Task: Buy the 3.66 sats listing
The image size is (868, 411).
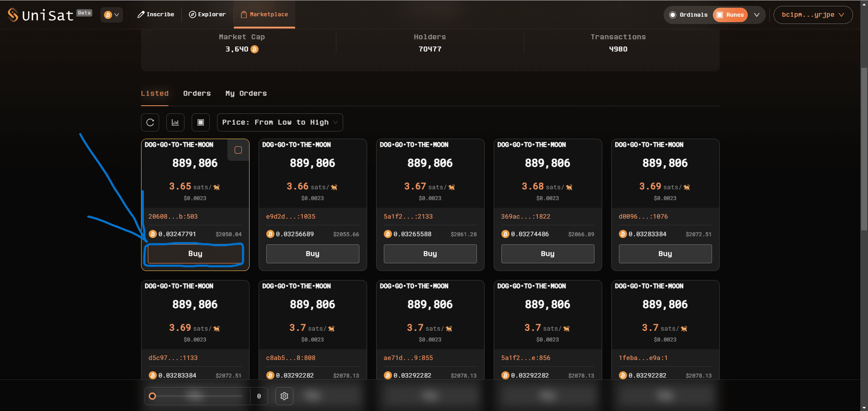Action: (x=312, y=254)
